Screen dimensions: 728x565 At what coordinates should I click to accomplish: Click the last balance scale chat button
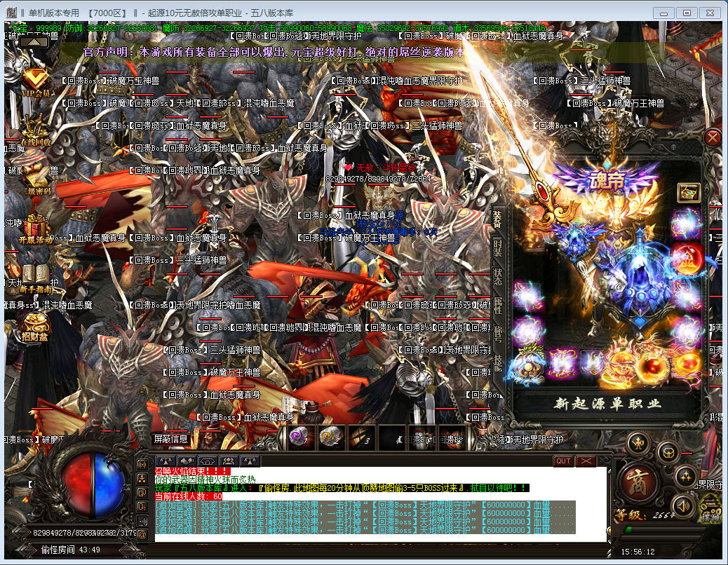(250, 461)
